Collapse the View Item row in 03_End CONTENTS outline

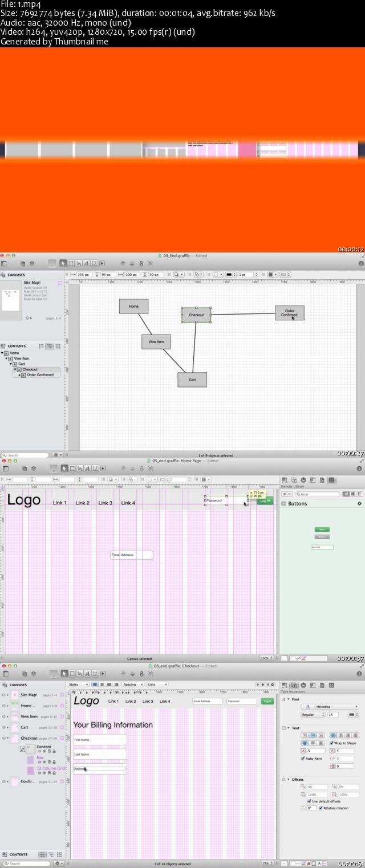click(x=6, y=358)
